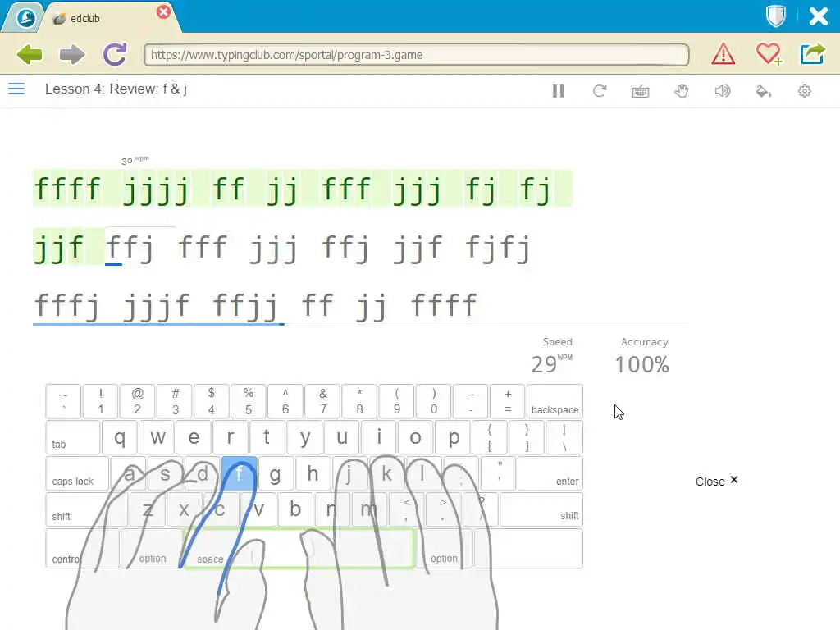Screen dimensions: 840x630
Task: Click the right option key
Action: [x=444, y=549]
